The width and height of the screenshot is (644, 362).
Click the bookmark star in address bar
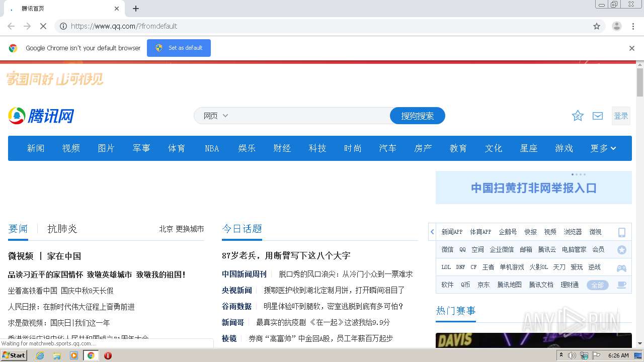tap(597, 26)
